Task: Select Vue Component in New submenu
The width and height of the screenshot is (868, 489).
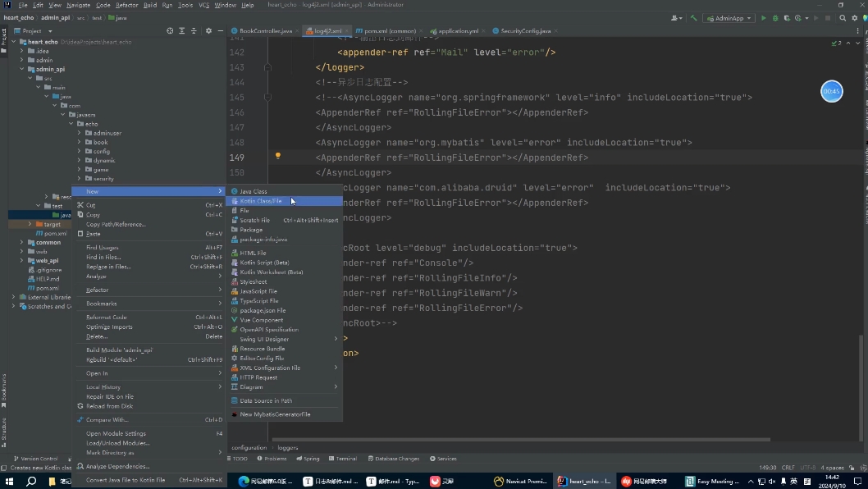Action: click(x=284, y=320)
